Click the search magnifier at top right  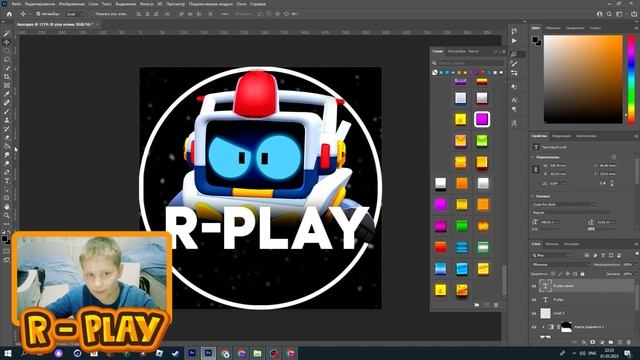tap(609, 14)
